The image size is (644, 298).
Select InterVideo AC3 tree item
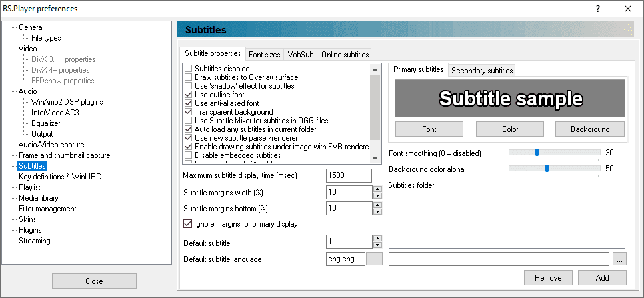pos(55,113)
